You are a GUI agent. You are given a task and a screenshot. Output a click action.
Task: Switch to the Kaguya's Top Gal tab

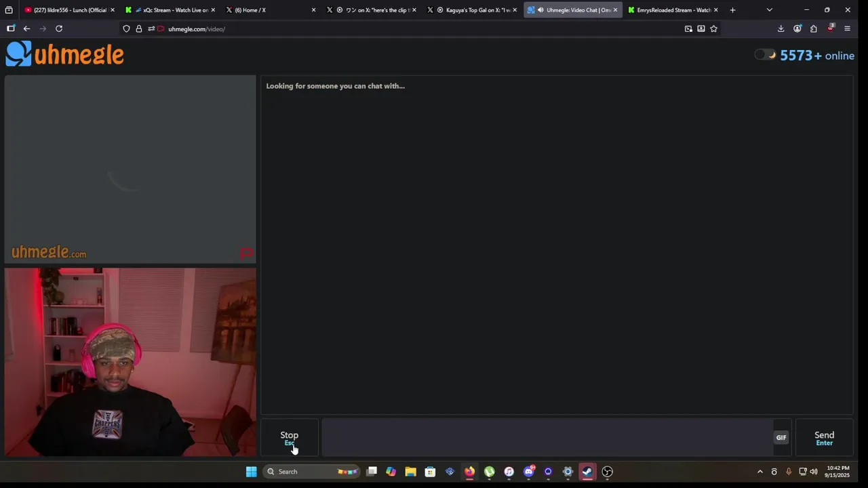point(472,10)
